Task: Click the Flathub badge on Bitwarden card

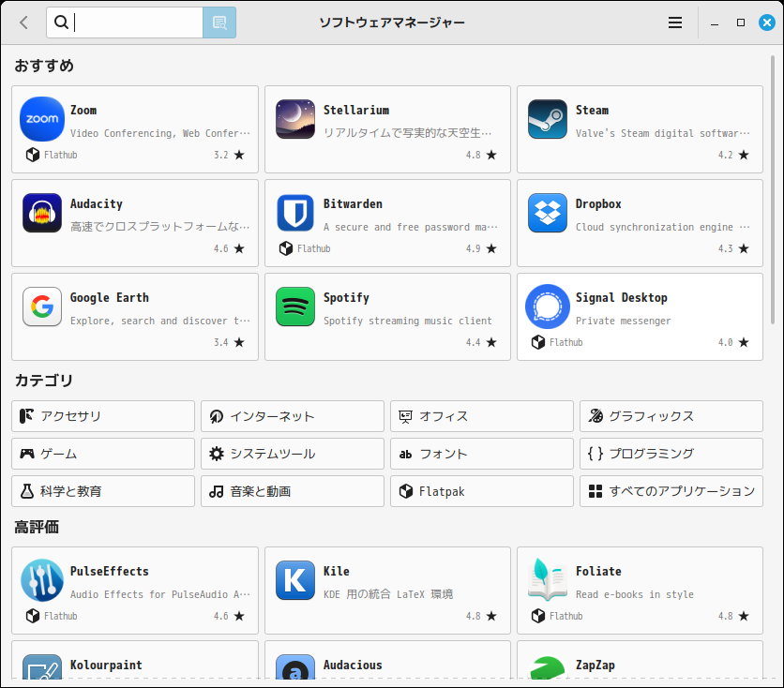Action: tap(305, 248)
